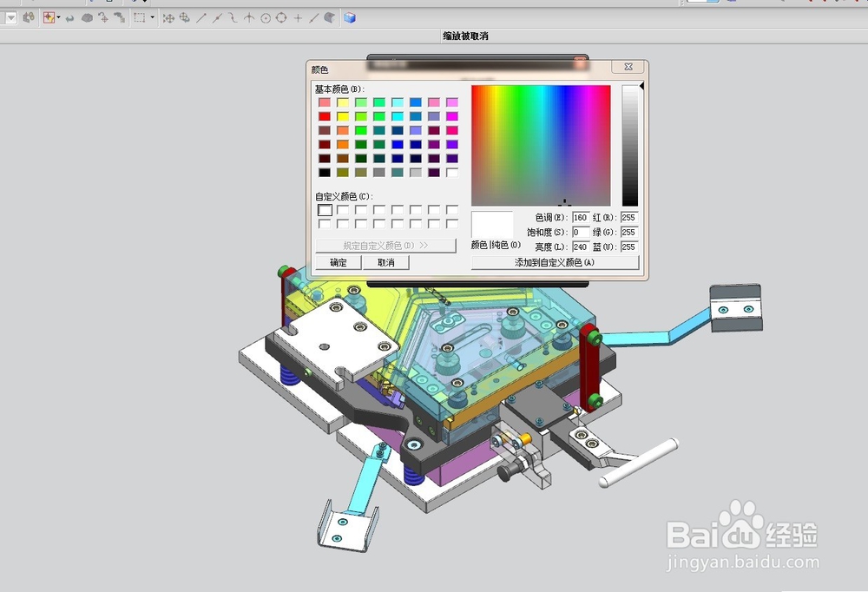Click the 亮度 (luminance) input field showing 240
Viewport: 868px width, 592px height.
(581, 247)
